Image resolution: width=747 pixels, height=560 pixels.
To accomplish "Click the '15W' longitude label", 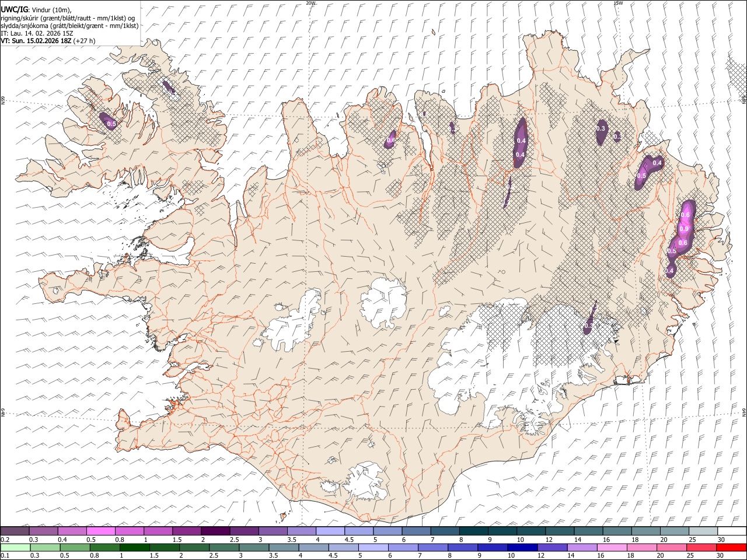I will point(617,3).
